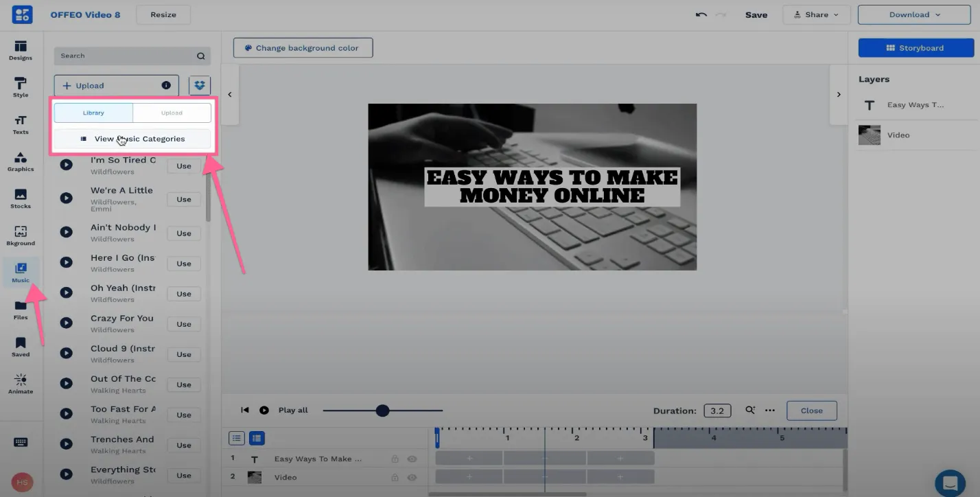Open View Music Categories list

[132, 139]
